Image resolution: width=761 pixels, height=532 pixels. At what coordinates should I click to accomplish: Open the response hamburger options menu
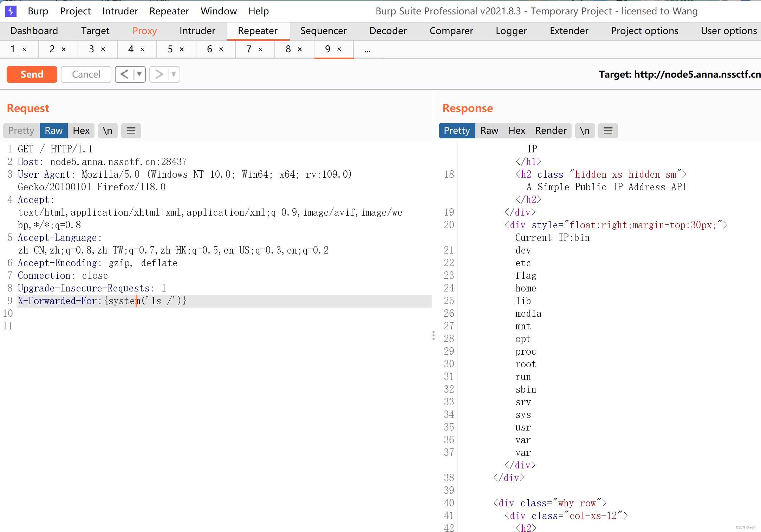[x=608, y=131]
